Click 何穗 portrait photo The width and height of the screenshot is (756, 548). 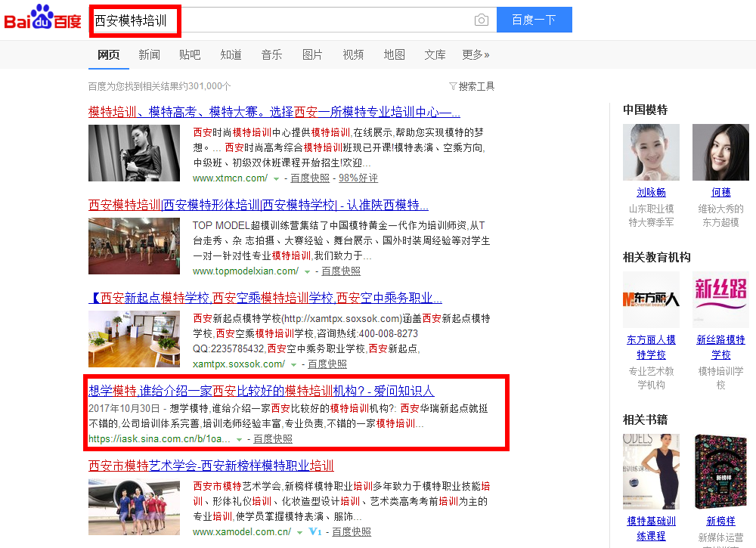click(720, 152)
